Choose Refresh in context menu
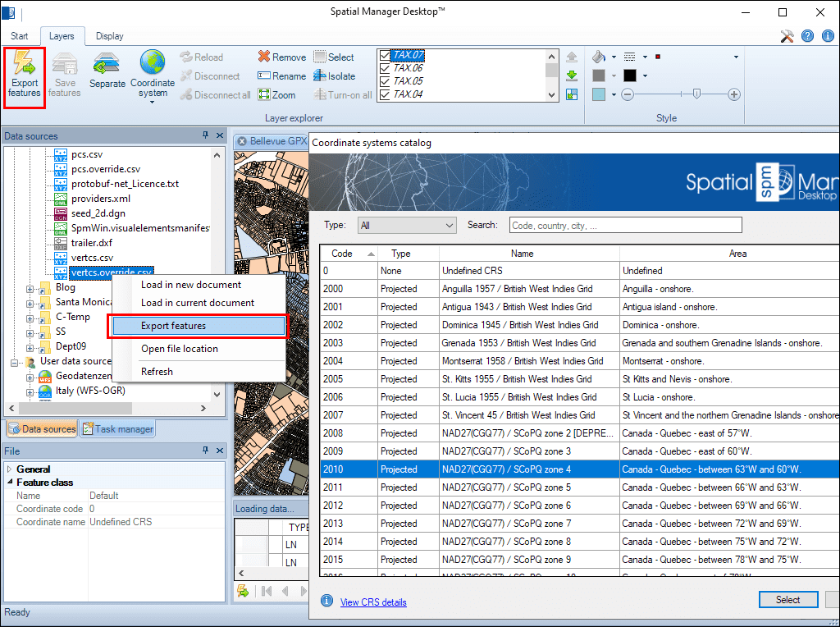Image resolution: width=840 pixels, height=627 pixels. tap(157, 372)
